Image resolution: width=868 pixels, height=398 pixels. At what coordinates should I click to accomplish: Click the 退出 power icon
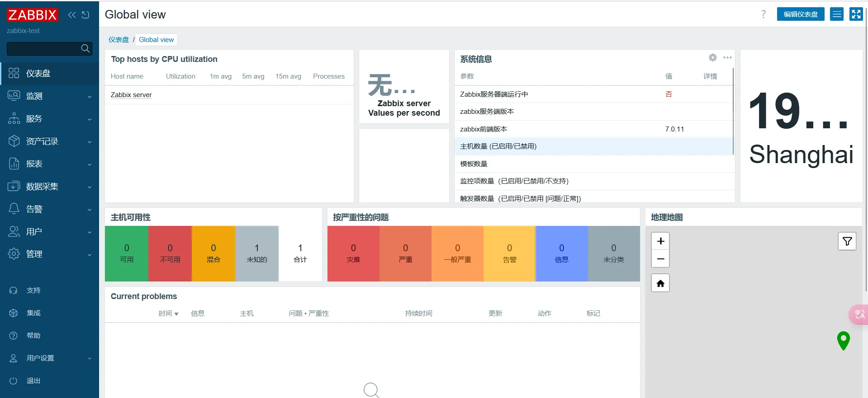(x=14, y=381)
